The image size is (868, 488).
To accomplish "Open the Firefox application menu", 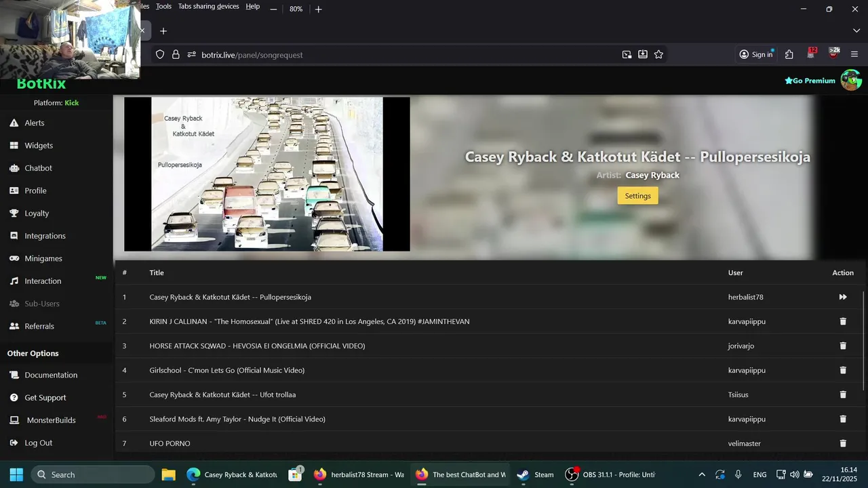I will (854, 54).
